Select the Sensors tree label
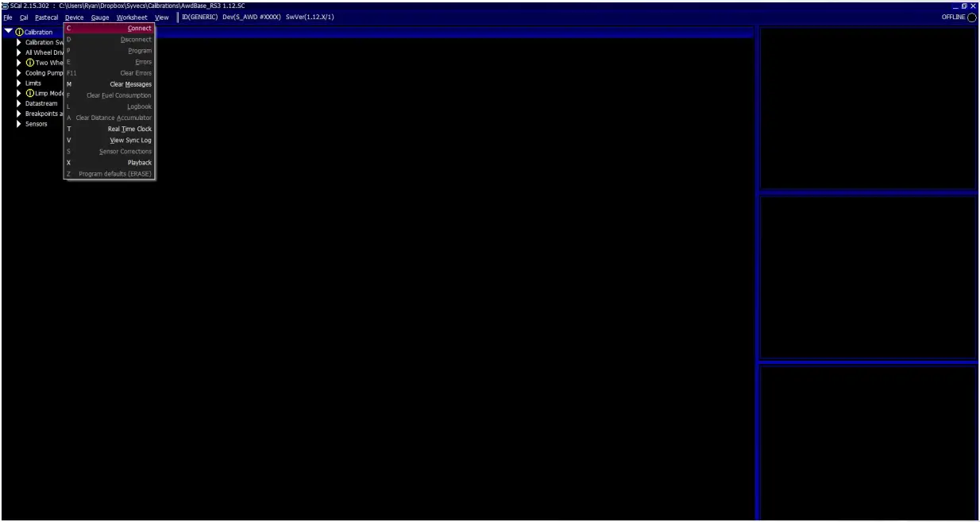Viewport: 980px width, 522px height. [37, 124]
